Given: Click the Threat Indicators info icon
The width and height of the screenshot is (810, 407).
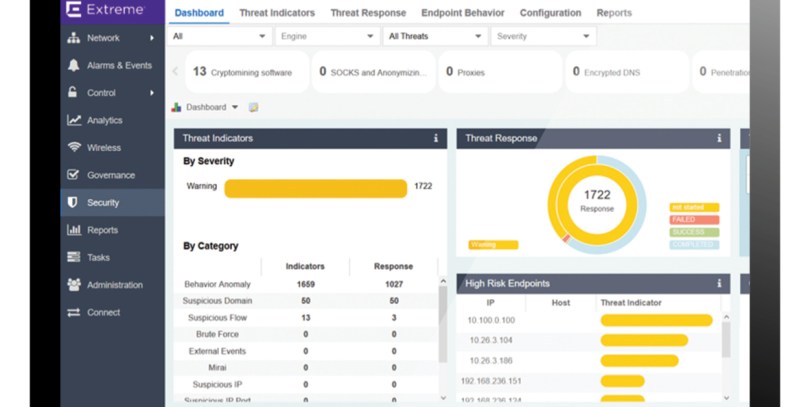Looking at the screenshot, I should coord(436,138).
